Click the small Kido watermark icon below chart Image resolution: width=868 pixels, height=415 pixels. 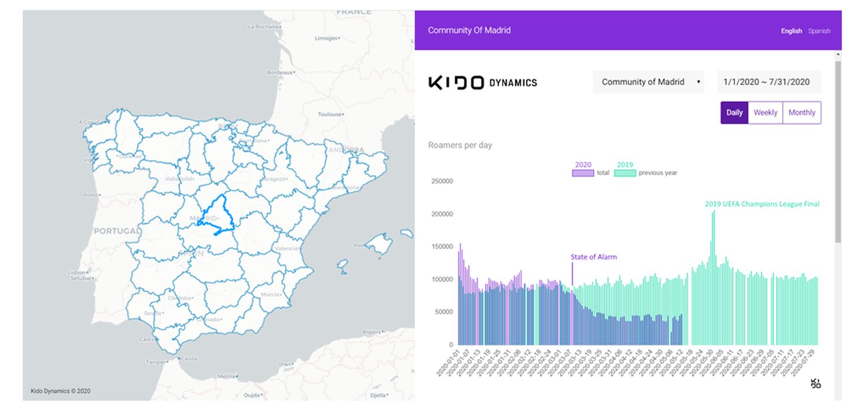[x=816, y=383]
